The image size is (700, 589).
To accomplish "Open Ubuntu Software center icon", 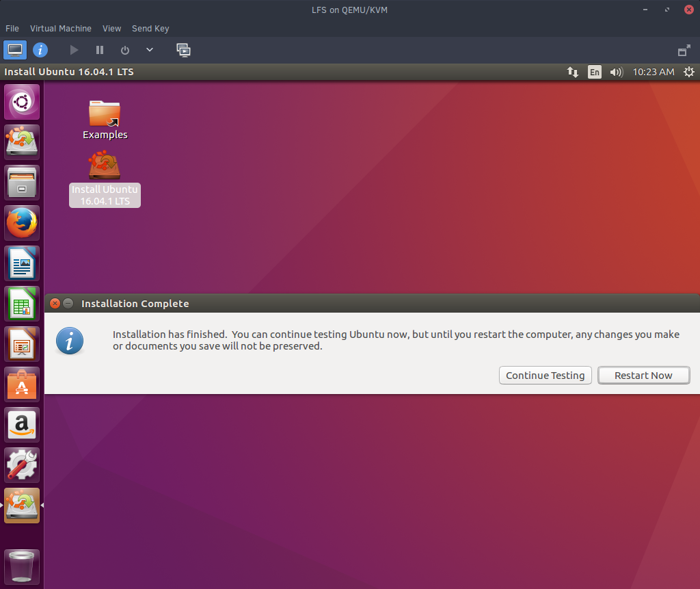I will point(22,384).
